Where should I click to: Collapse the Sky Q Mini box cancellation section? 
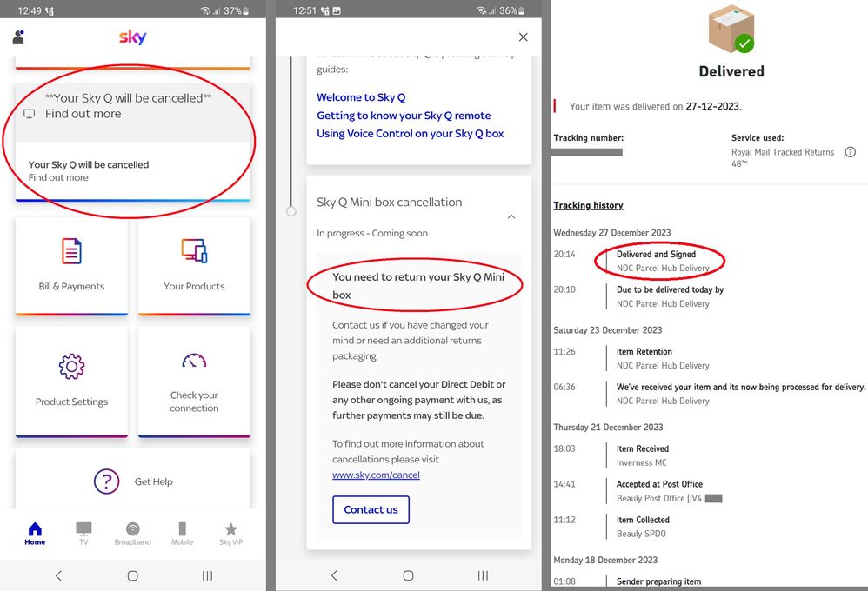[511, 216]
